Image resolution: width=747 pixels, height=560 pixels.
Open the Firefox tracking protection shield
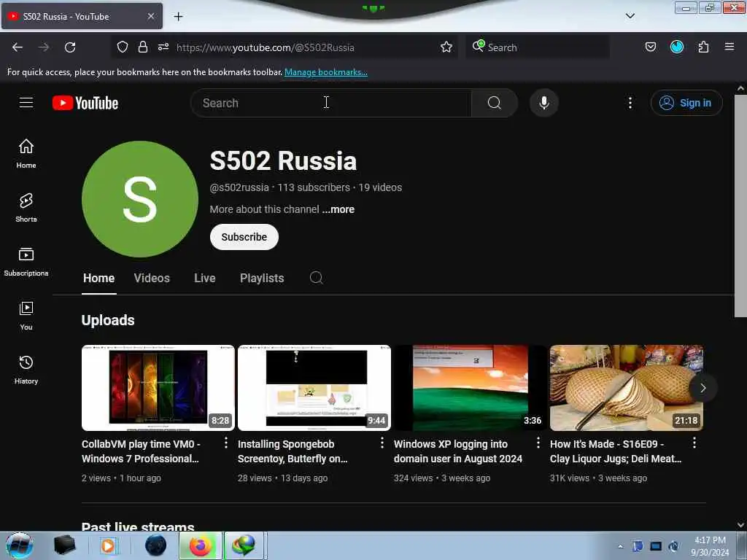pyautogui.click(x=123, y=47)
